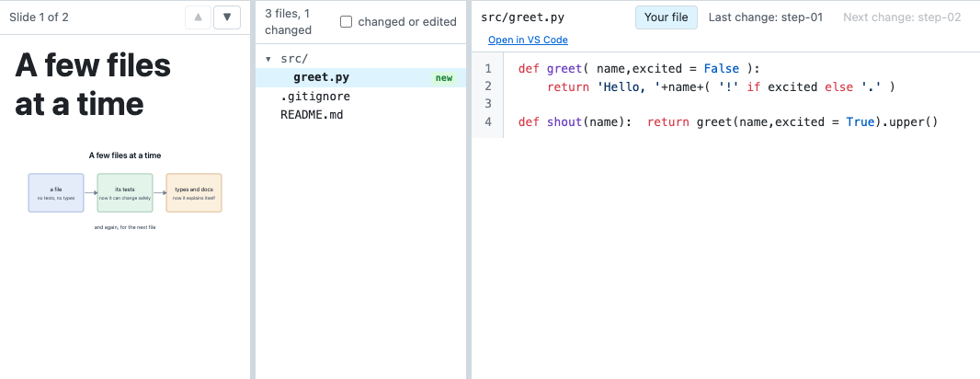Click the src/greet.py path header

click(522, 17)
